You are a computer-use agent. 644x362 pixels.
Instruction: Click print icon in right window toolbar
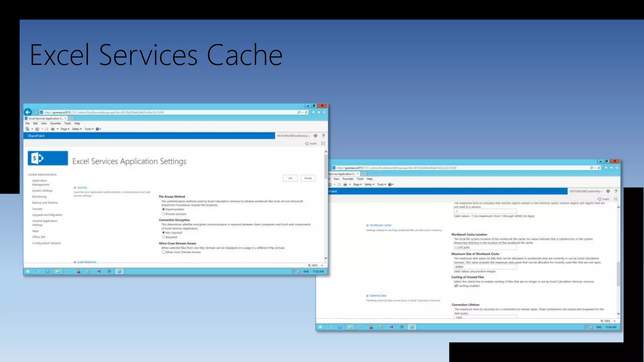pos(345,185)
